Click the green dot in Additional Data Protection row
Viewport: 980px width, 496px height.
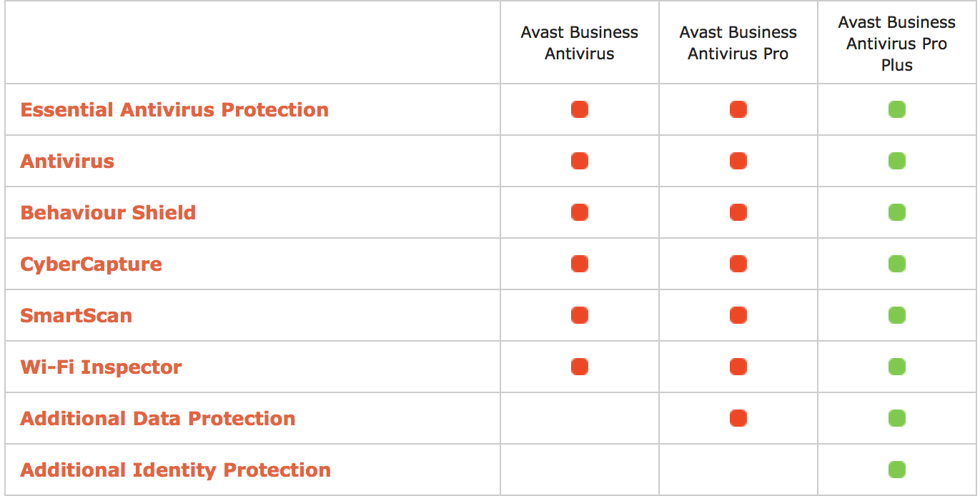[897, 419]
